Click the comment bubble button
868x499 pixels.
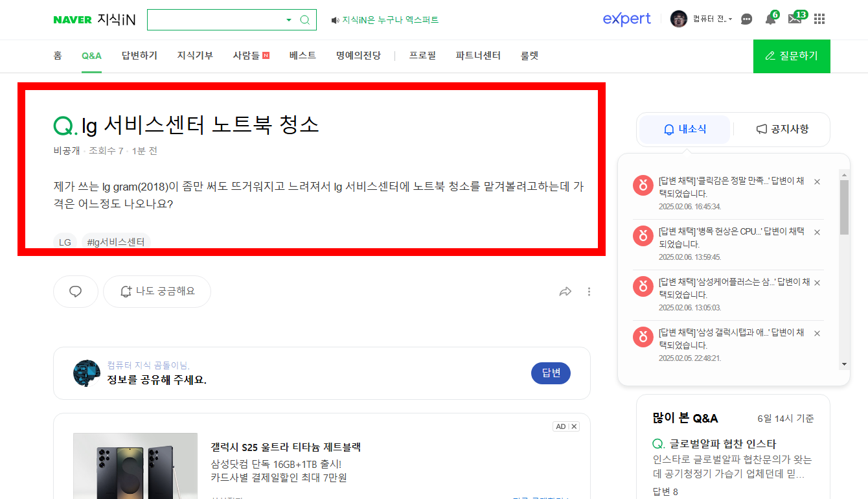[x=76, y=292]
